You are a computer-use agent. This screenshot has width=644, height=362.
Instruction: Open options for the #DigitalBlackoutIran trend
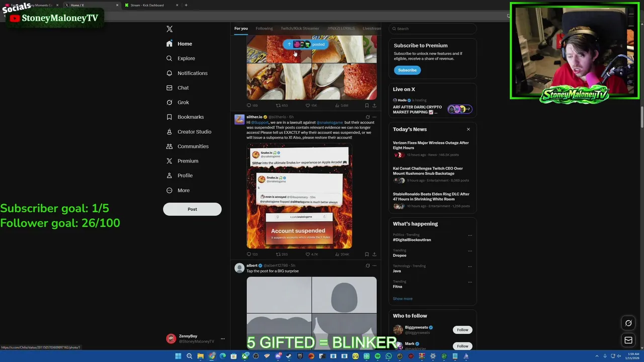pos(470,235)
